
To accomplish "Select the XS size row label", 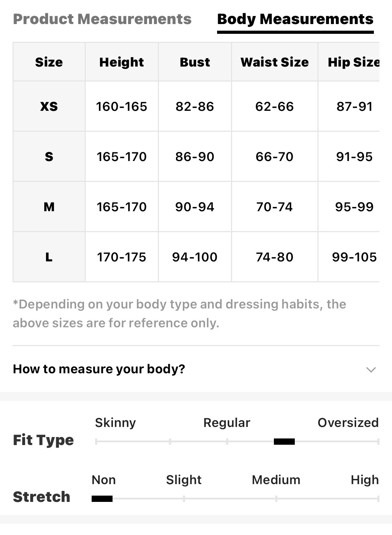I will pos(49,106).
